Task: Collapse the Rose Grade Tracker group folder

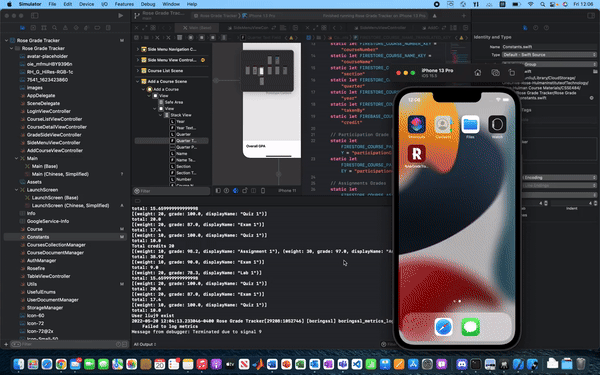Action: click(x=11, y=48)
